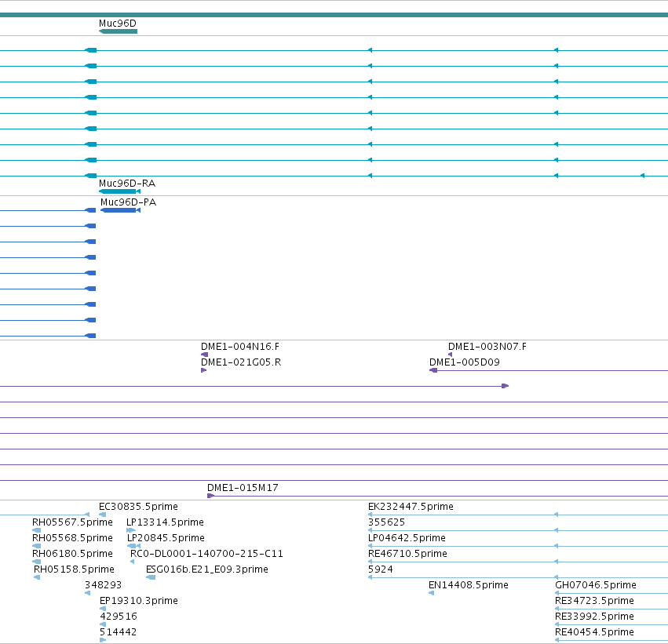Select DME1-003N07.F label
This screenshot has width=668, height=644.
[487, 347]
